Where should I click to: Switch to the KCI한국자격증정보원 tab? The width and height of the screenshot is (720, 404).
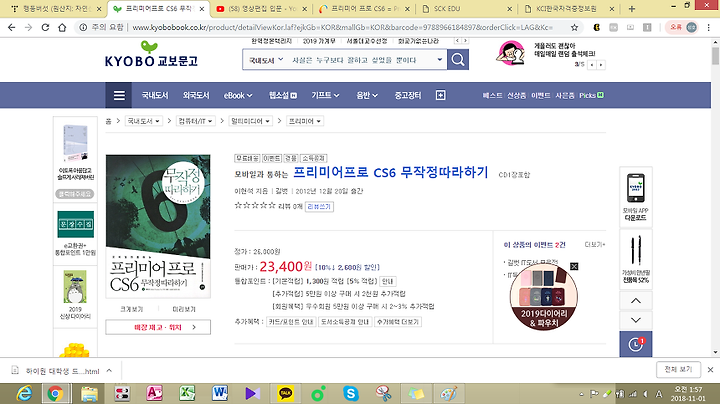click(x=569, y=9)
